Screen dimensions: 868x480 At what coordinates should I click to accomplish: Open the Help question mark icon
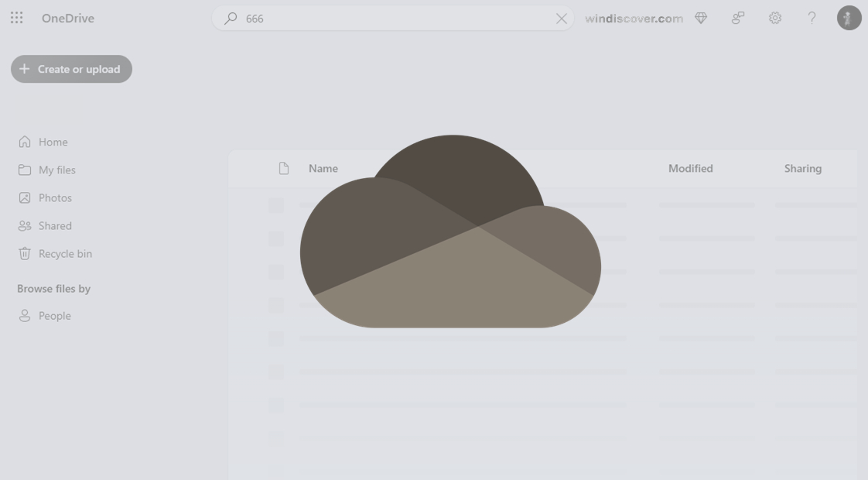[x=812, y=19]
